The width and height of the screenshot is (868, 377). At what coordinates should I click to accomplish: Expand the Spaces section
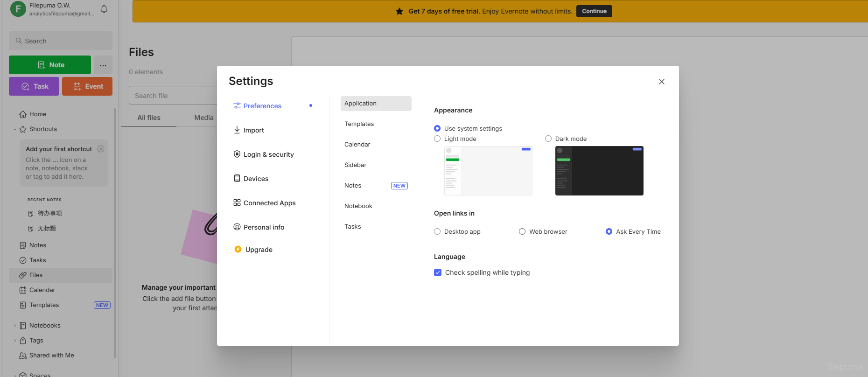[15, 375]
